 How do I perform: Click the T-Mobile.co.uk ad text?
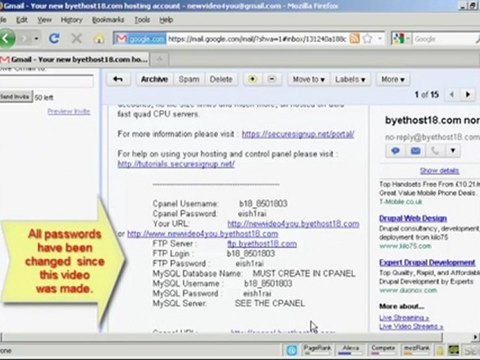(x=401, y=202)
